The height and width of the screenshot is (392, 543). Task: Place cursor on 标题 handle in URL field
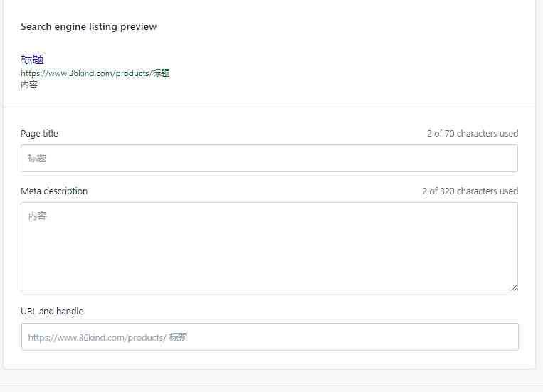point(178,337)
